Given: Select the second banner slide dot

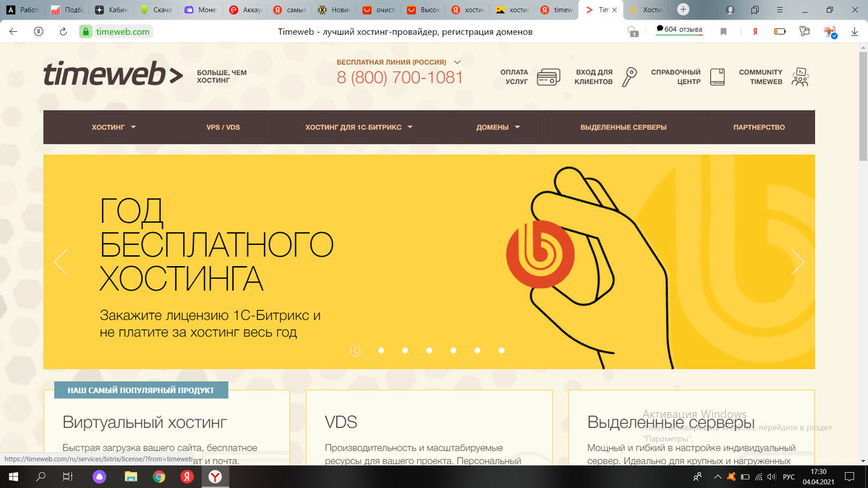Looking at the screenshot, I should pyautogui.click(x=380, y=351).
